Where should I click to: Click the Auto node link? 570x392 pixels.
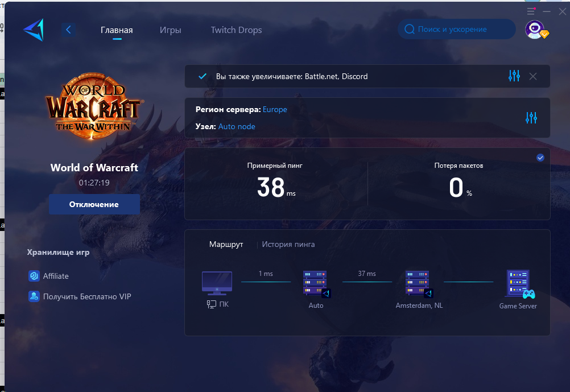237,126
